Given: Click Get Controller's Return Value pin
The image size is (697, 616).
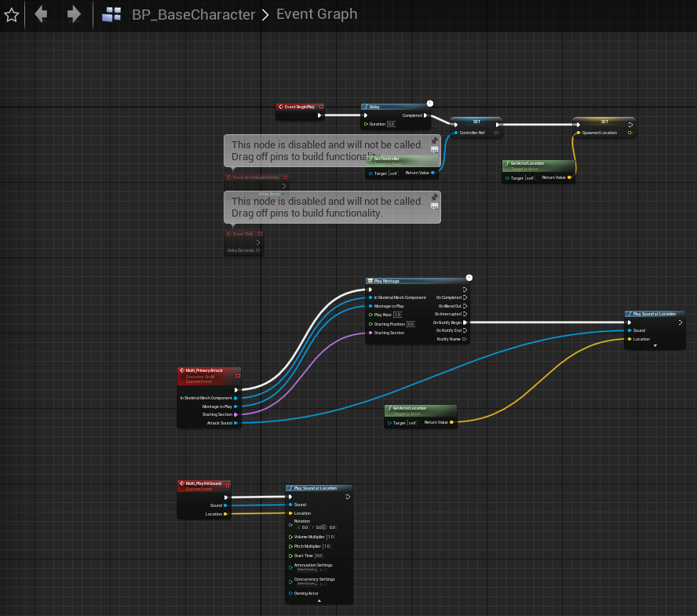Looking at the screenshot, I should point(433,173).
